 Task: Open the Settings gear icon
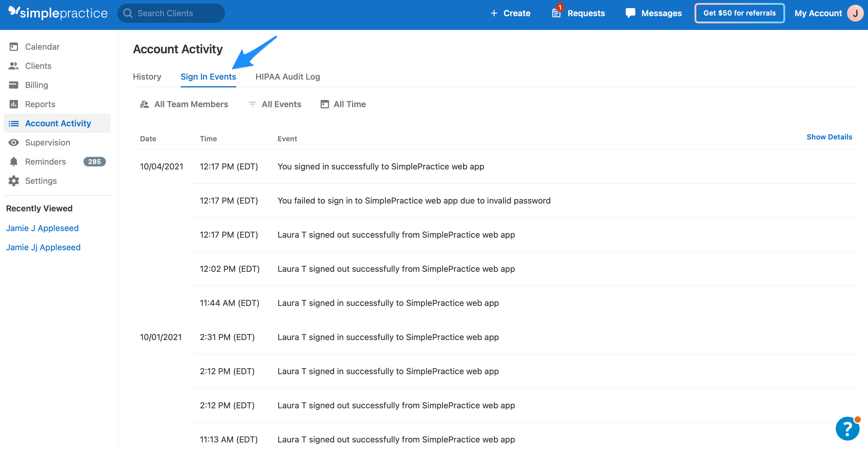tap(14, 181)
